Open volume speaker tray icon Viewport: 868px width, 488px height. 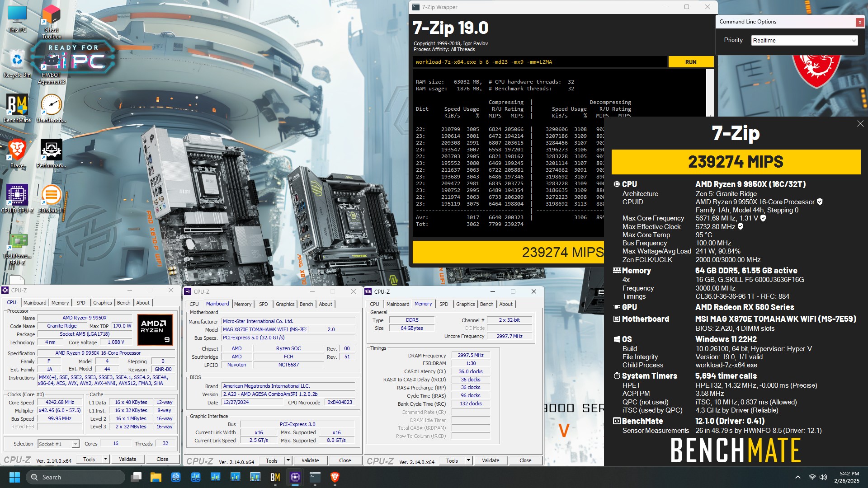tap(823, 477)
